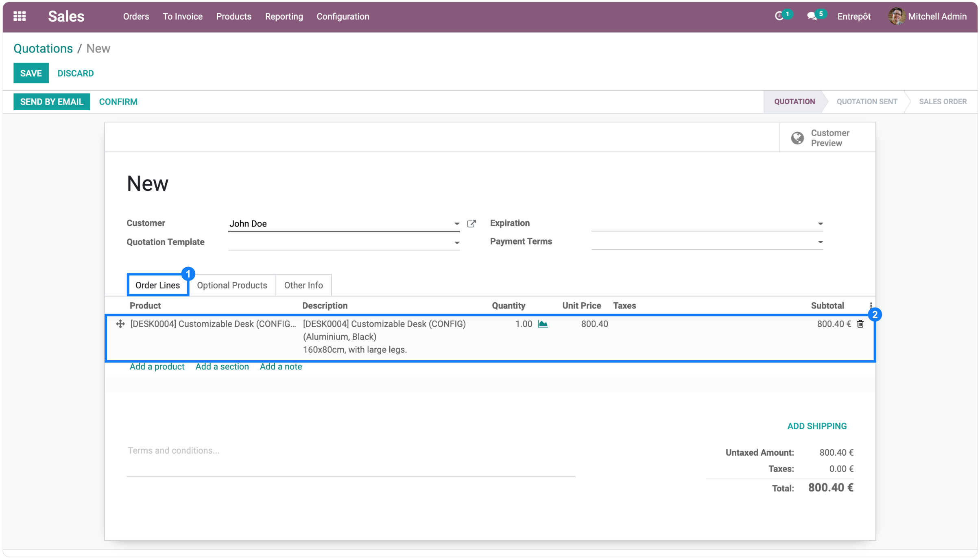The width and height of the screenshot is (980, 559).
Task: Click SEND BY EMAIL button
Action: click(x=52, y=102)
